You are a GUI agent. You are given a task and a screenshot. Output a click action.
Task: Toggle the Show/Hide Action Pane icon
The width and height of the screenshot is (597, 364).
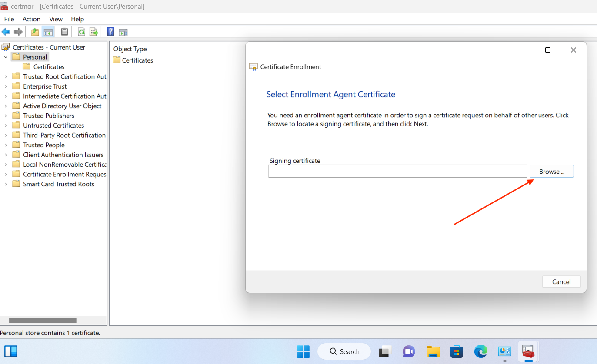click(x=123, y=32)
